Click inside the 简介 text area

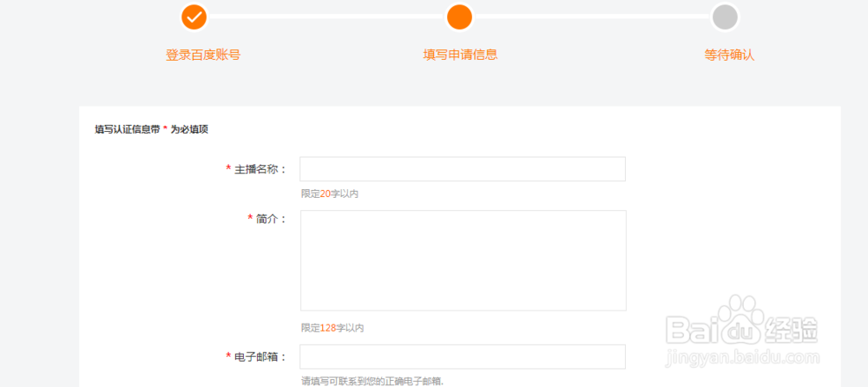click(464, 260)
